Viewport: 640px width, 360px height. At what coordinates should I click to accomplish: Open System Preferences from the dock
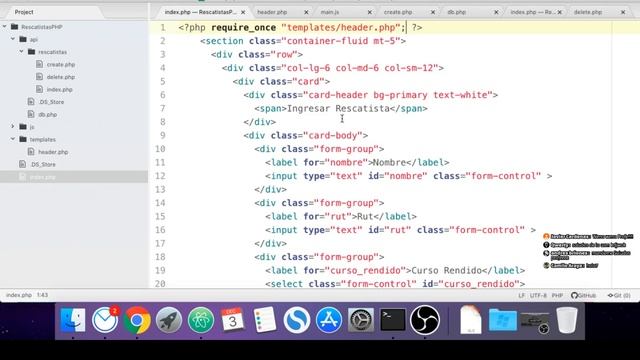361,320
